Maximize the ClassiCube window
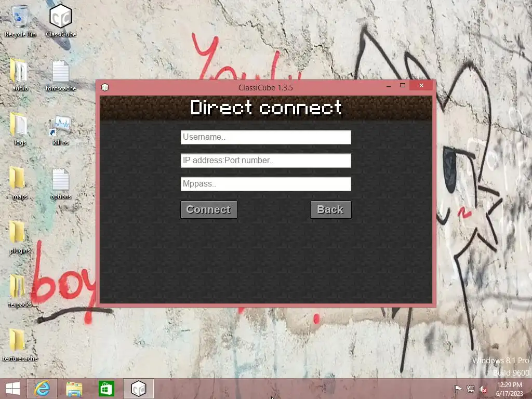 [403, 86]
